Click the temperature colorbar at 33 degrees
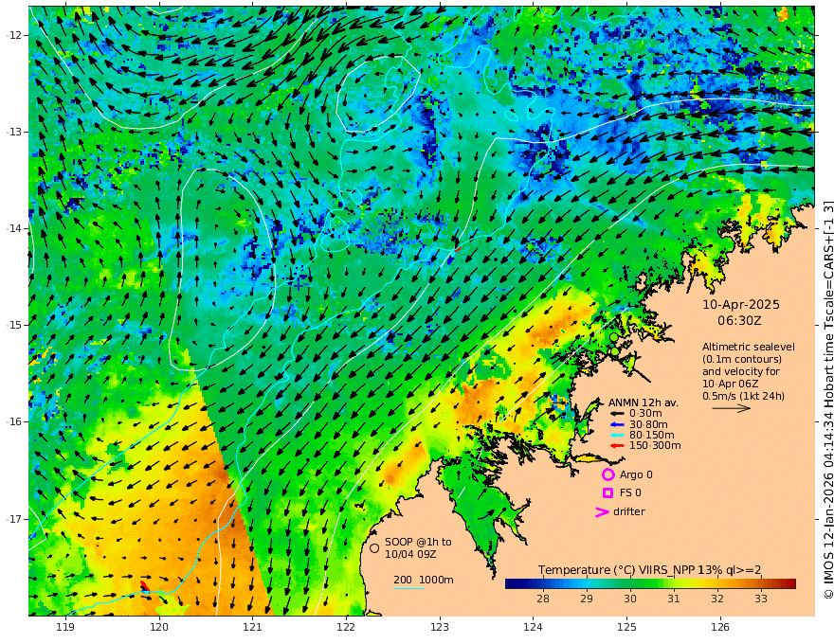Viewport: 834px width, 644px height. (761, 584)
